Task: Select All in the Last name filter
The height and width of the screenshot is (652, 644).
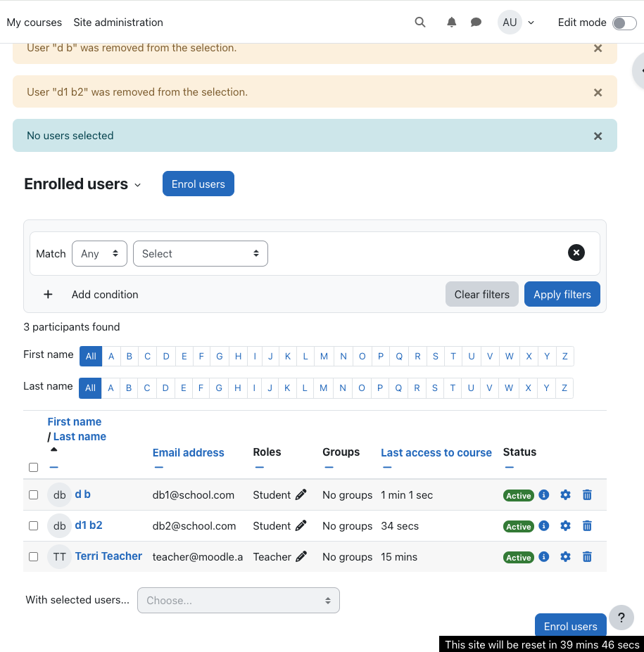Action: click(x=90, y=388)
